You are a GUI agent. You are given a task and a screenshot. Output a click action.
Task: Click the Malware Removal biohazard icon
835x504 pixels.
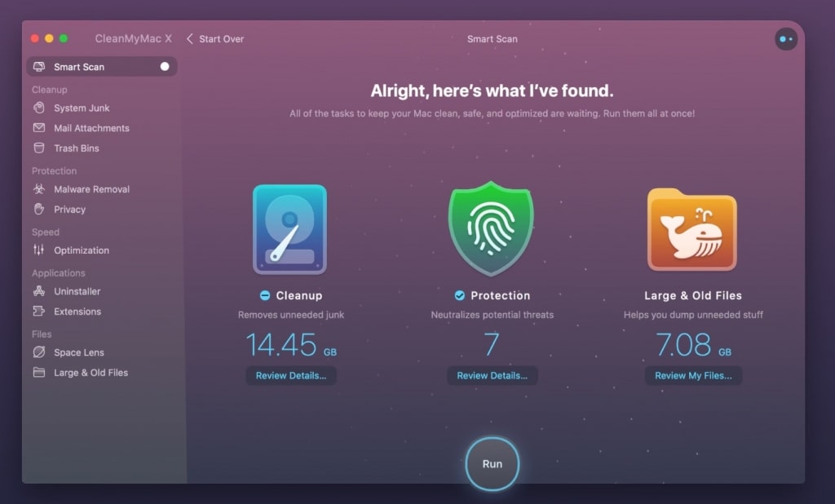coord(39,189)
